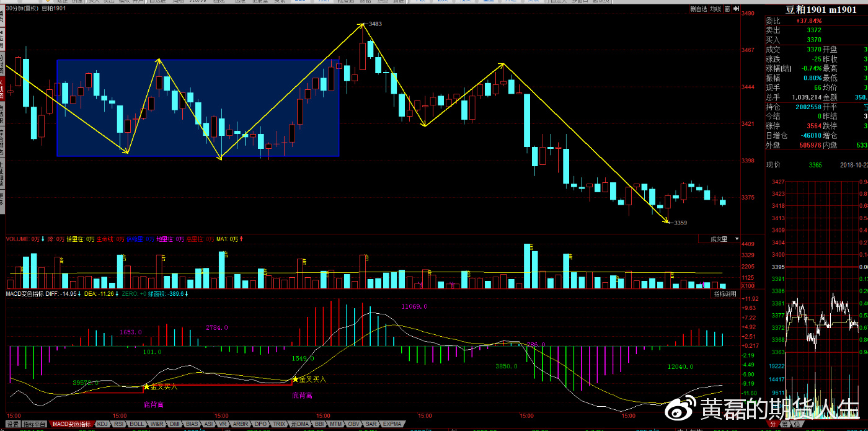
Task: Click the 涨跌 value -25
Action: [816, 59]
